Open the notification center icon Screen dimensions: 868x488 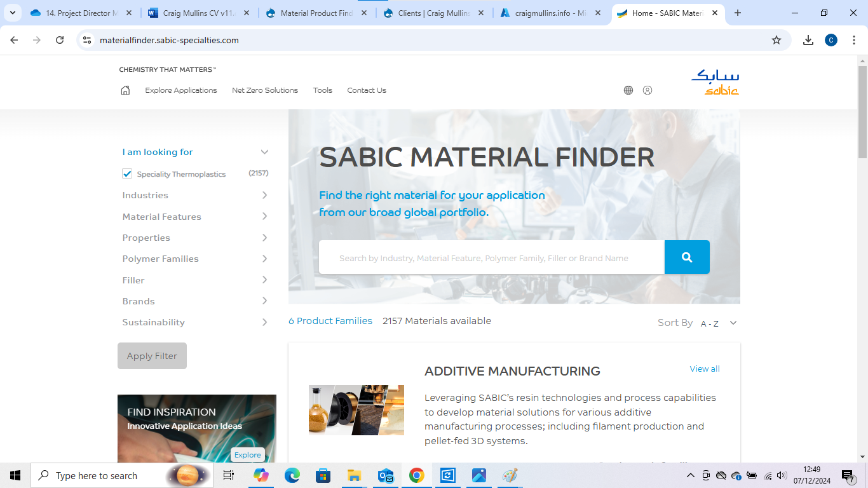(848, 475)
